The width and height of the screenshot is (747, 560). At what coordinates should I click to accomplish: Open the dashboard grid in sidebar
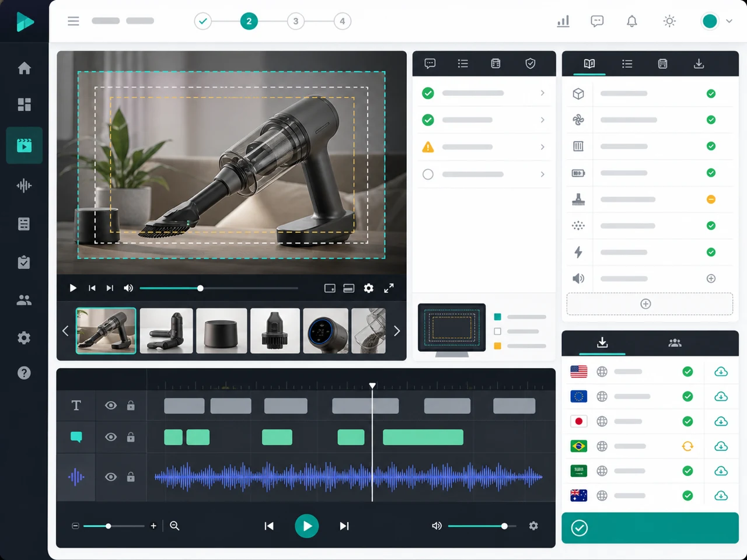[24, 104]
